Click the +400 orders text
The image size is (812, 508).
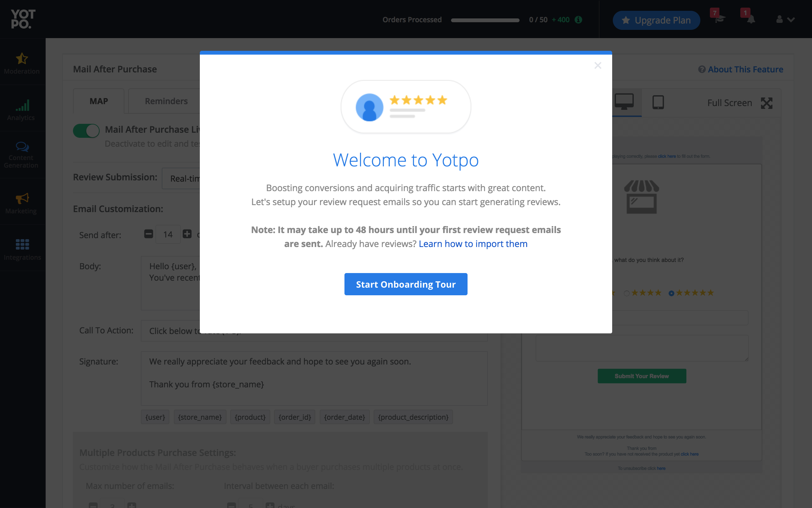561,20
